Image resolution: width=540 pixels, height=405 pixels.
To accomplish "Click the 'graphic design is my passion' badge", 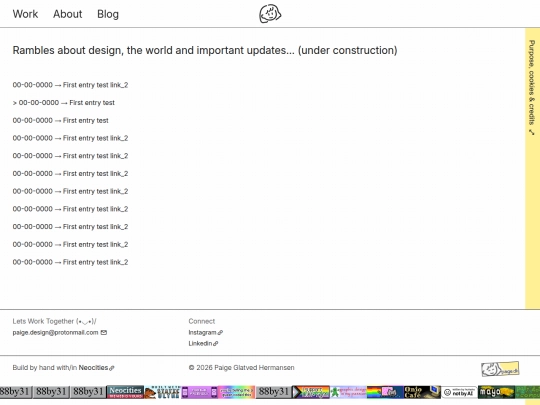I will (x=348, y=392).
